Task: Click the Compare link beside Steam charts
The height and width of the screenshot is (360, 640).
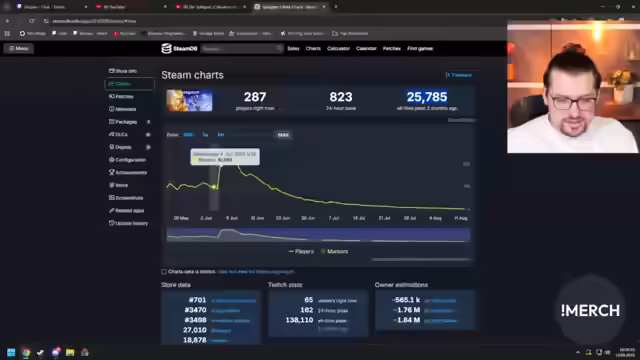Action: [x=459, y=75]
